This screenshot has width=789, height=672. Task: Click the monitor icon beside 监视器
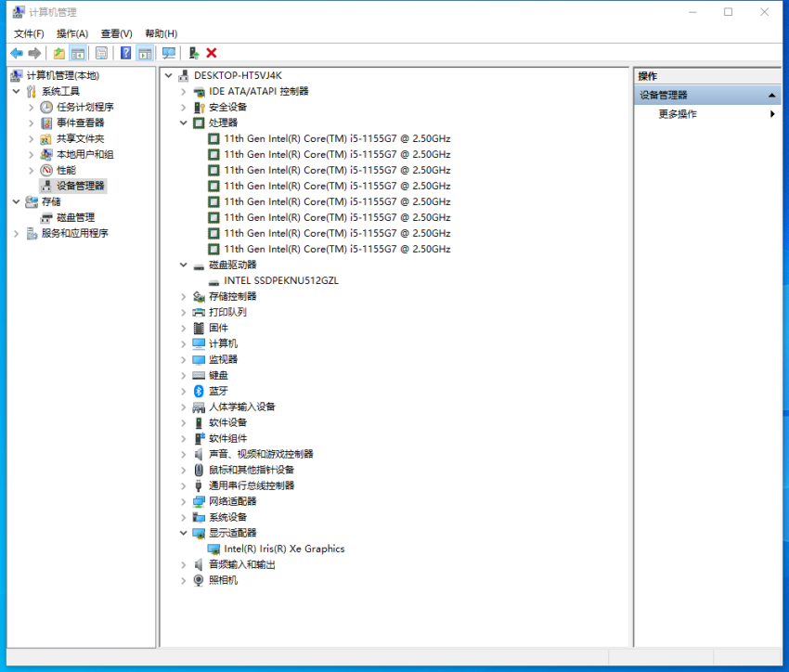[x=199, y=359]
